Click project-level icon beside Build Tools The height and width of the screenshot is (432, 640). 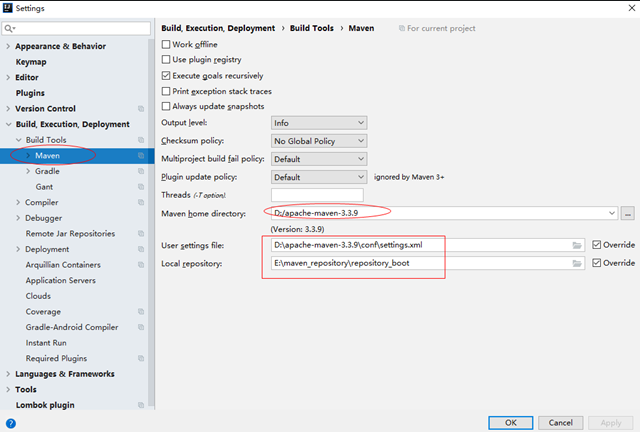(141, 140)
